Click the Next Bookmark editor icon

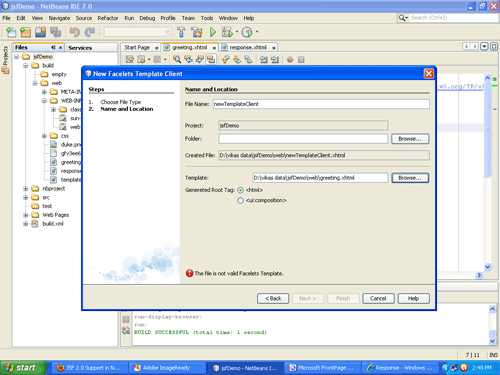(x=237, y=59)
